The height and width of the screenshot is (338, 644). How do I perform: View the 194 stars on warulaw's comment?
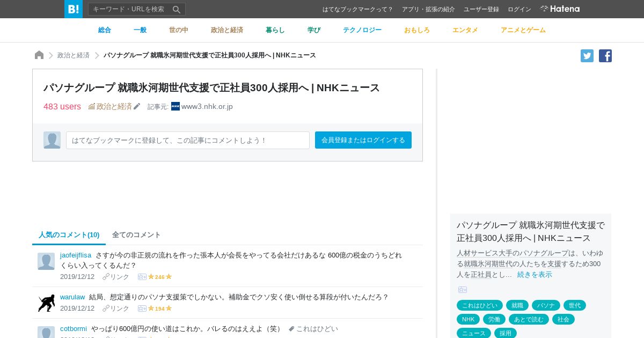click(160, 308)
